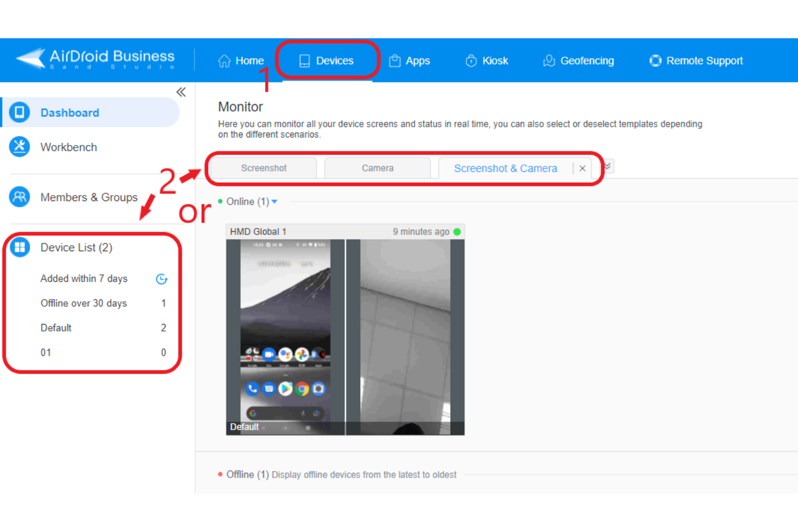Click the Workbench tools icon
The image size is (798, 532).
(x=19, y=147)
